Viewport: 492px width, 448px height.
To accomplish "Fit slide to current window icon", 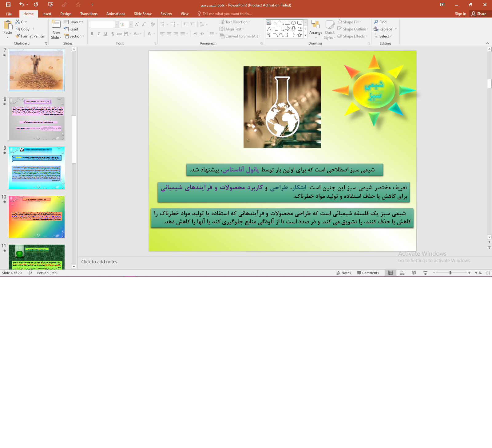I will pos(488,273).
